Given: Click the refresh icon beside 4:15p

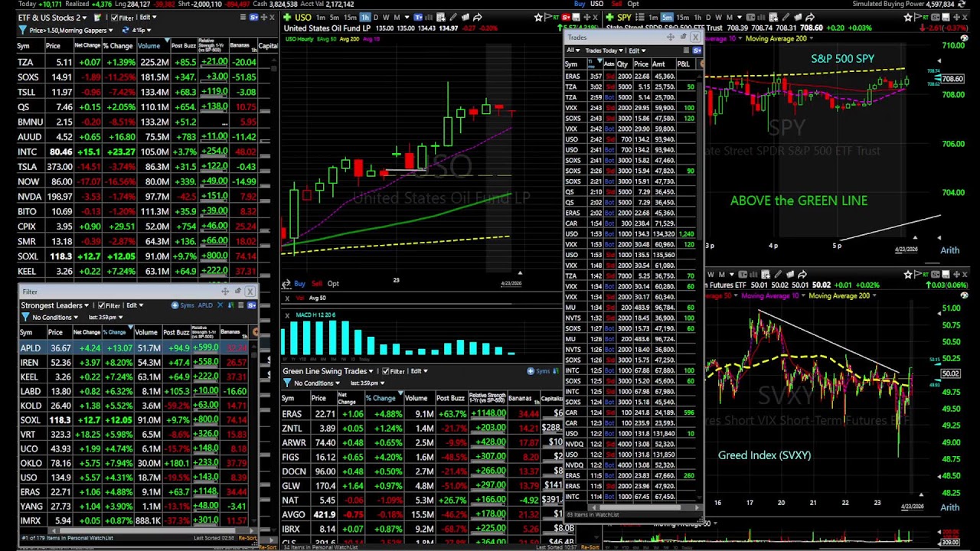Looking at the screenshot, I should click(126, 30).
